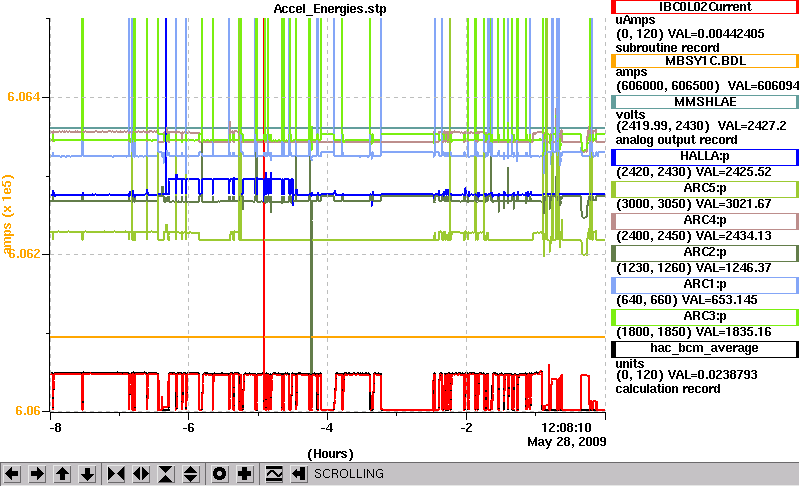Click the 6.062 y-axis label
This screenshot has height=486, width=799.
pos(25,254)
